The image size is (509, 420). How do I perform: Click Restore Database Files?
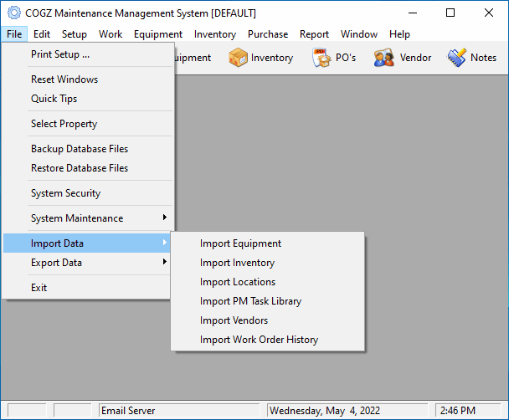coord(88,168)
